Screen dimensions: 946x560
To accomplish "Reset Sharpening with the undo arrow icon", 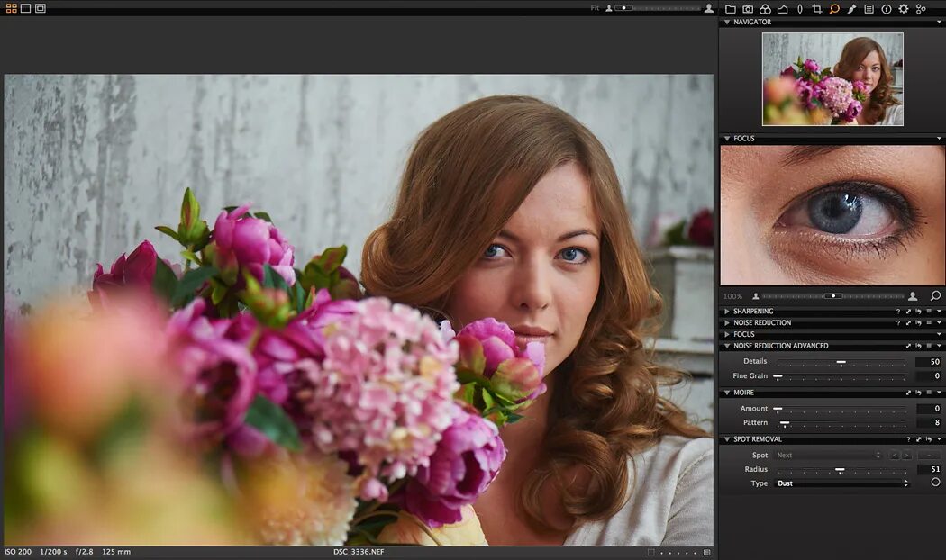I will (918, 312).
